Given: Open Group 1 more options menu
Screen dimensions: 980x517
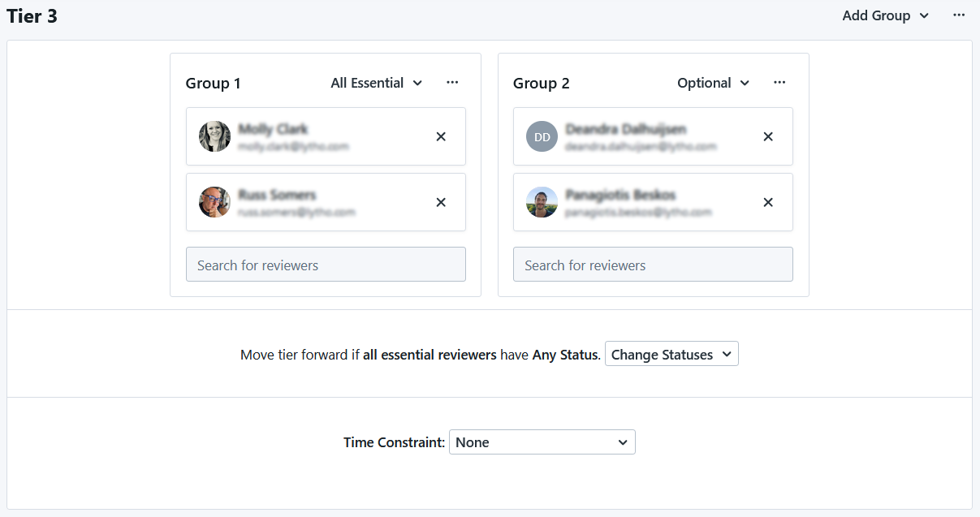Looking at the screenshot, I should (452, 82).
